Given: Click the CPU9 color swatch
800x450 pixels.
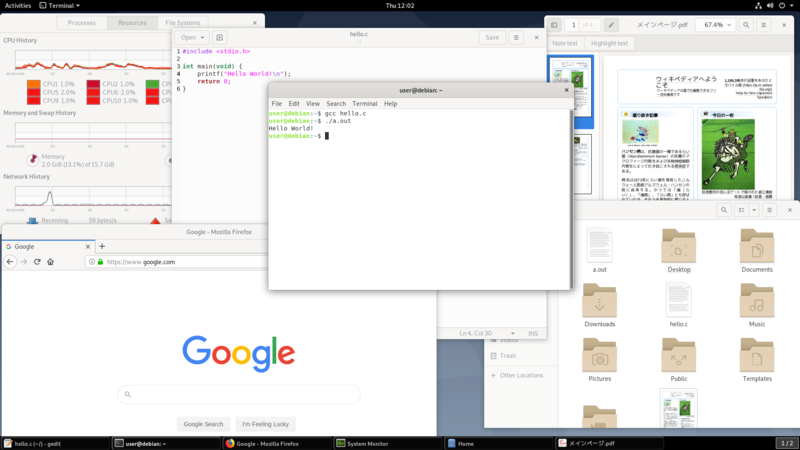Looking at the screenshot, I should (34, 101).
